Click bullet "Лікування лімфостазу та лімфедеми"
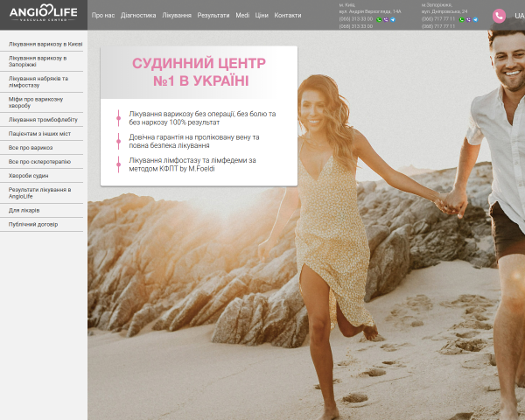The image size is (525, 420). [192, 164]
